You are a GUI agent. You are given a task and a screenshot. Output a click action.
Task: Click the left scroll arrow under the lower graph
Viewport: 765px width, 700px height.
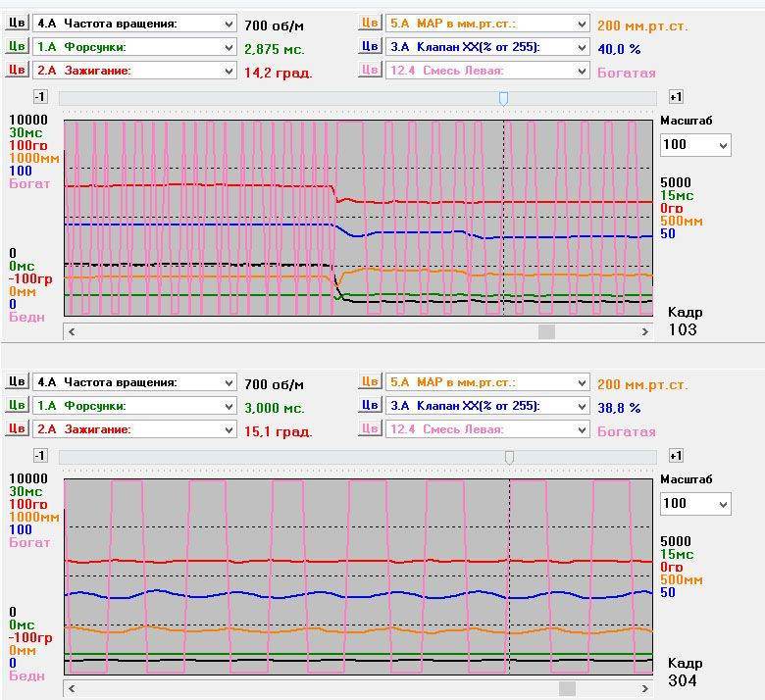pyautogui.click(x=72, y=688)
